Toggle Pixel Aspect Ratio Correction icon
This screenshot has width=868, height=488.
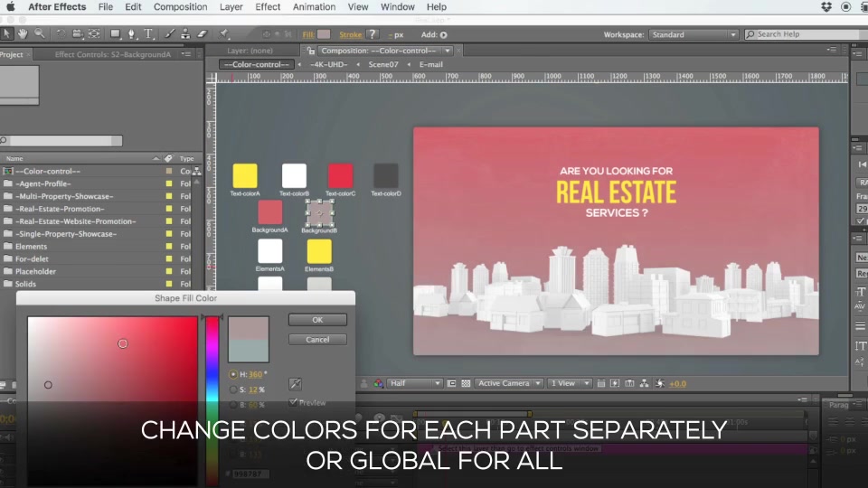coord(601,383)
